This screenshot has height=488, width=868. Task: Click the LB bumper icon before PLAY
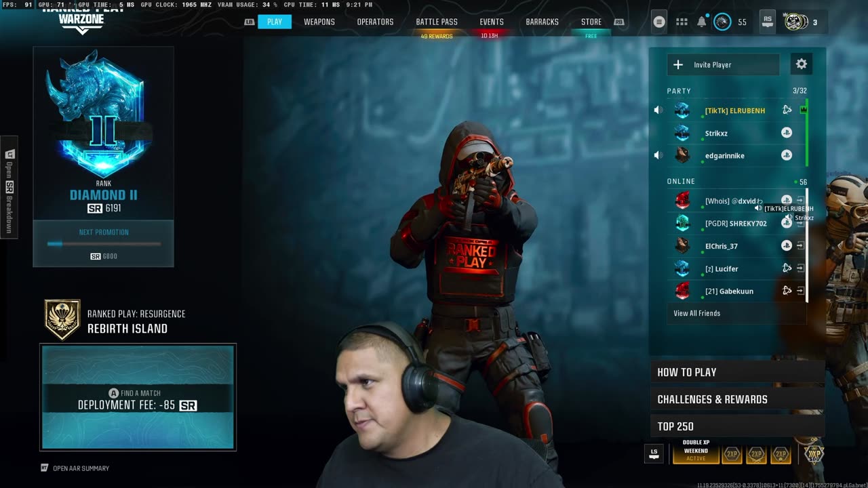click(249, 22)
